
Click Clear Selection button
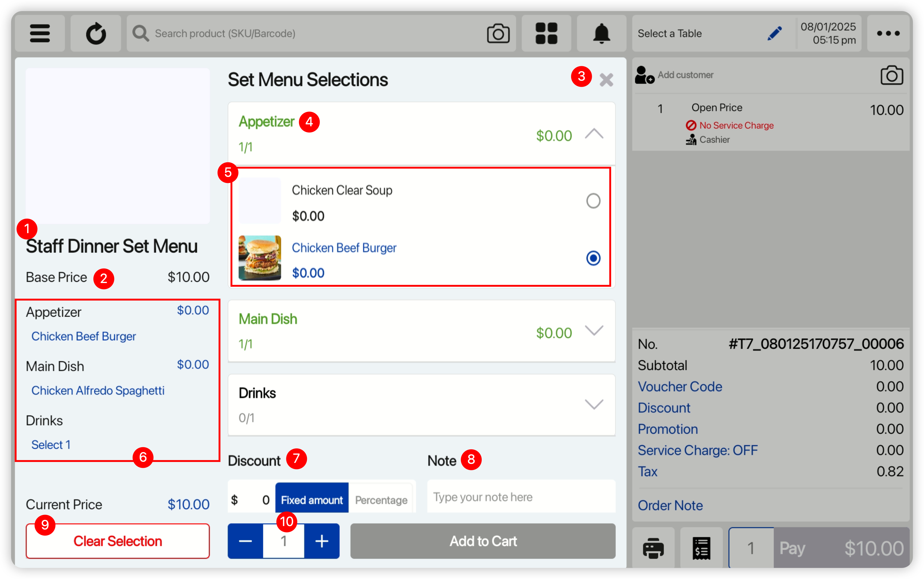(118, 541)
